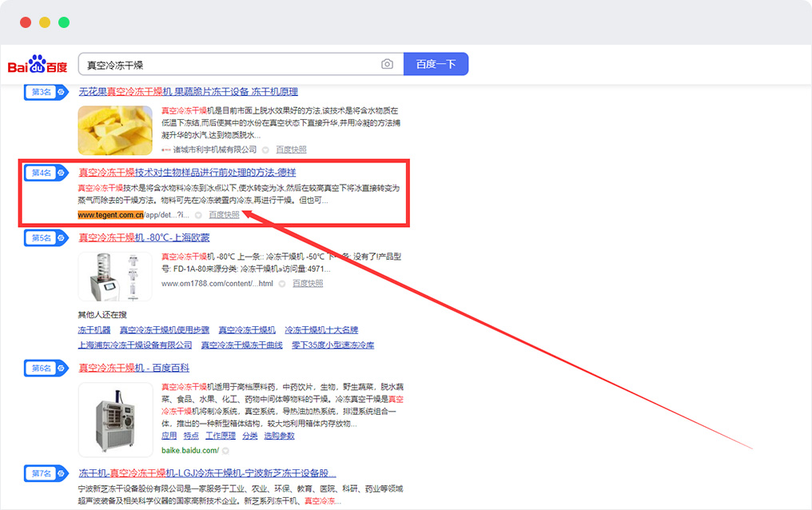The image size is (812, 510).
Task: Open result 真空冷冻干燥机 -80℃-上海欧蒙
Action: coord(144,237)
